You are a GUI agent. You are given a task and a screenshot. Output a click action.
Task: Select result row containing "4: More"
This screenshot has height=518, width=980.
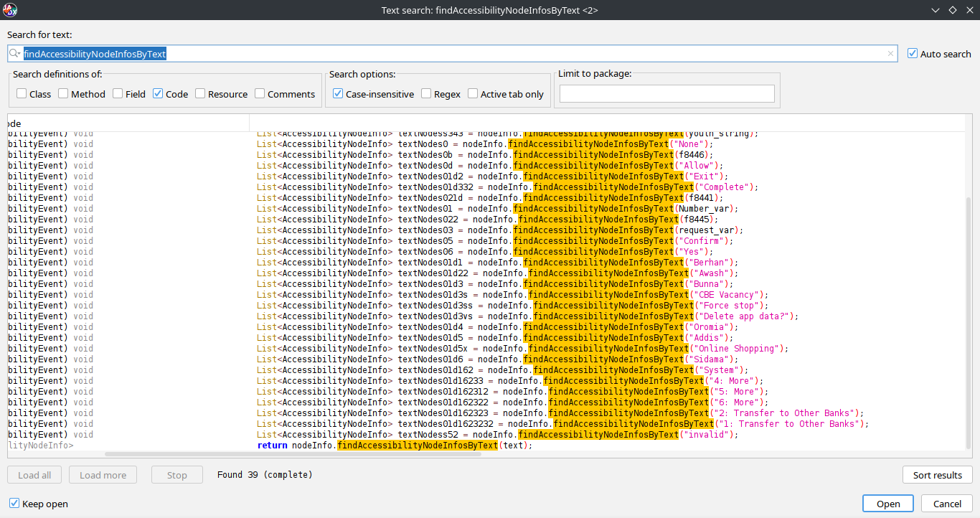click(x=486, y=380)
